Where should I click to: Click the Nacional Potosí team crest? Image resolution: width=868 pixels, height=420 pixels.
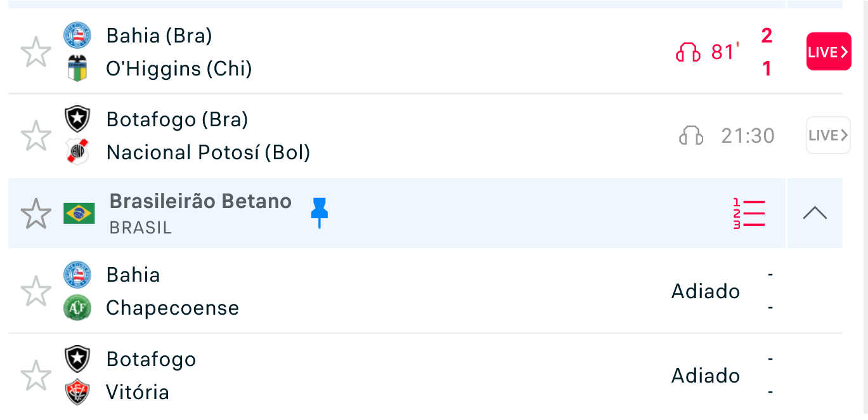coord(77,152)
